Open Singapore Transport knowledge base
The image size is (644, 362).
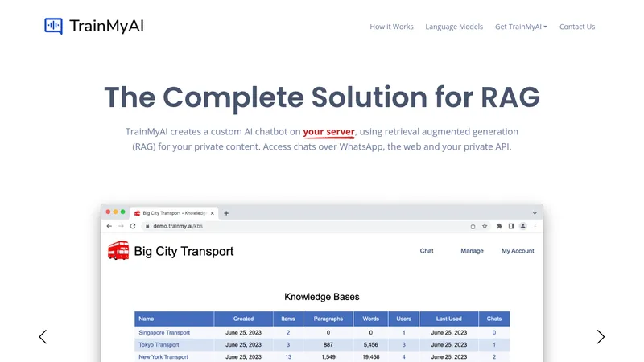point(164,332)
